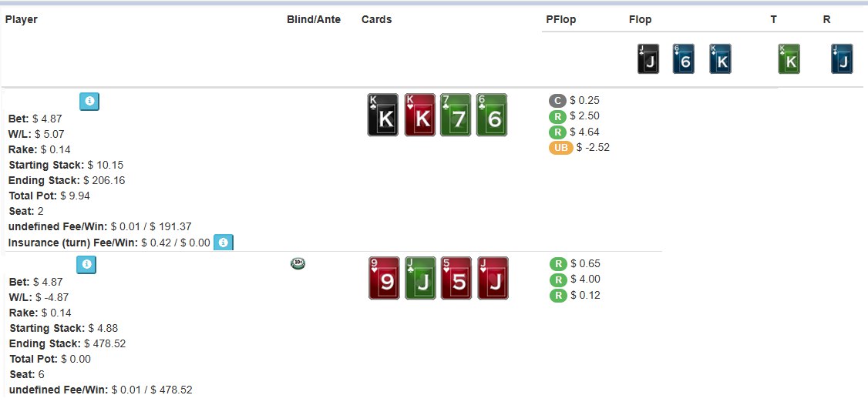Click the red 5 card in second player's hand

pos(456,278)
